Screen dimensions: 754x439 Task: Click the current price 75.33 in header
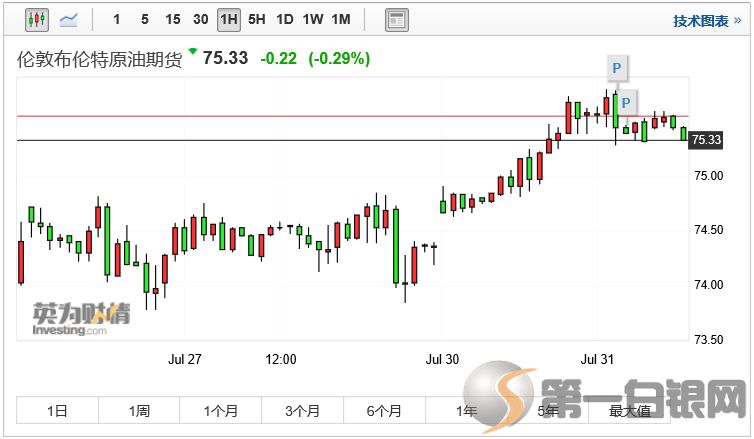point(225,58)
